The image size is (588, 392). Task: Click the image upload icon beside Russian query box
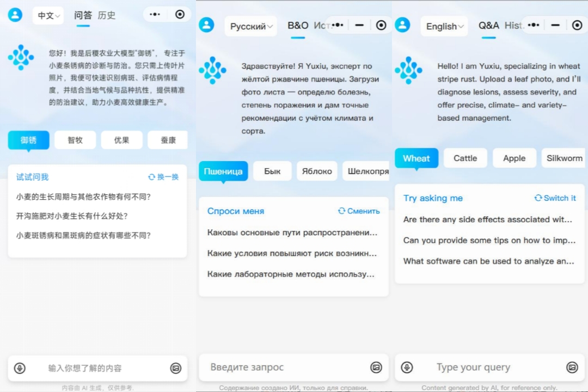coord(376,367)
